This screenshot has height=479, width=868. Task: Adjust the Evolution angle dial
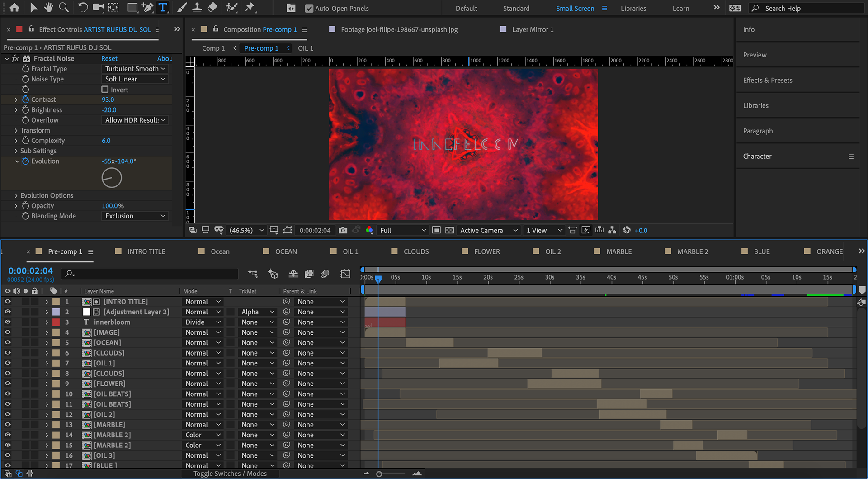(x=112, y=178)
